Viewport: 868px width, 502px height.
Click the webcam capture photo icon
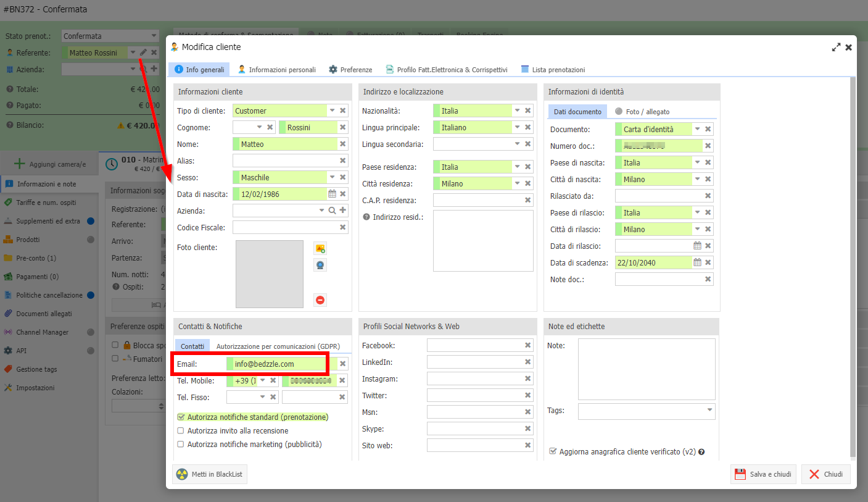tap(320, 266)
